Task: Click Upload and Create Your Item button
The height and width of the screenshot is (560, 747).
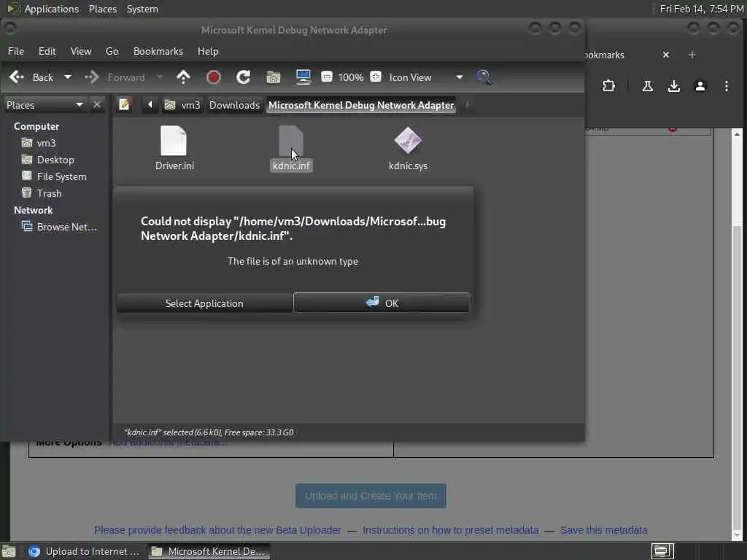Action: tap(371, 496)
